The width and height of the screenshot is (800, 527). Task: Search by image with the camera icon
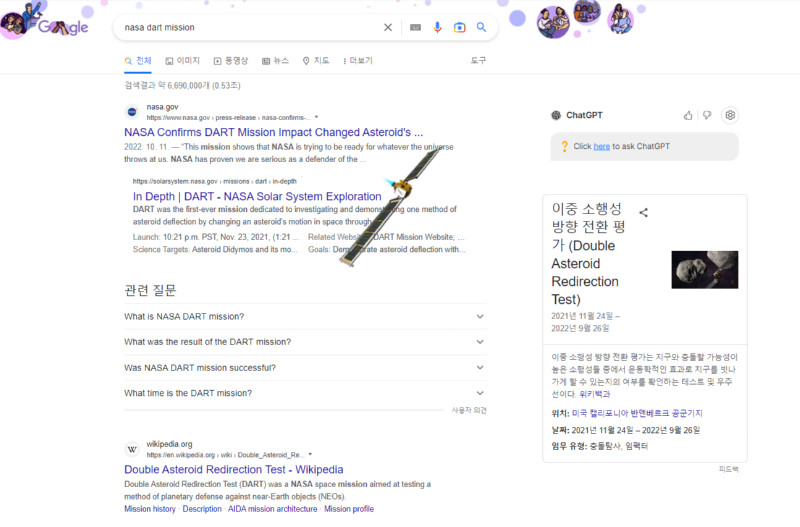[x=459, y=27]
